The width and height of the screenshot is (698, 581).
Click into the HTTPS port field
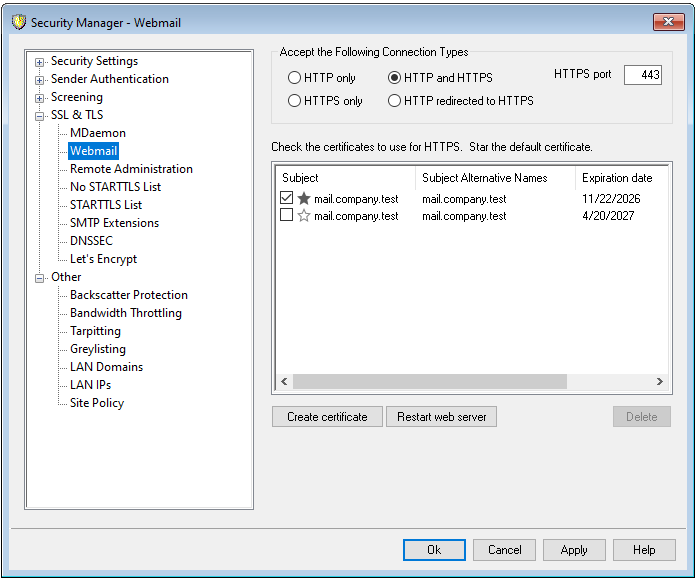[x=642, y=75]
